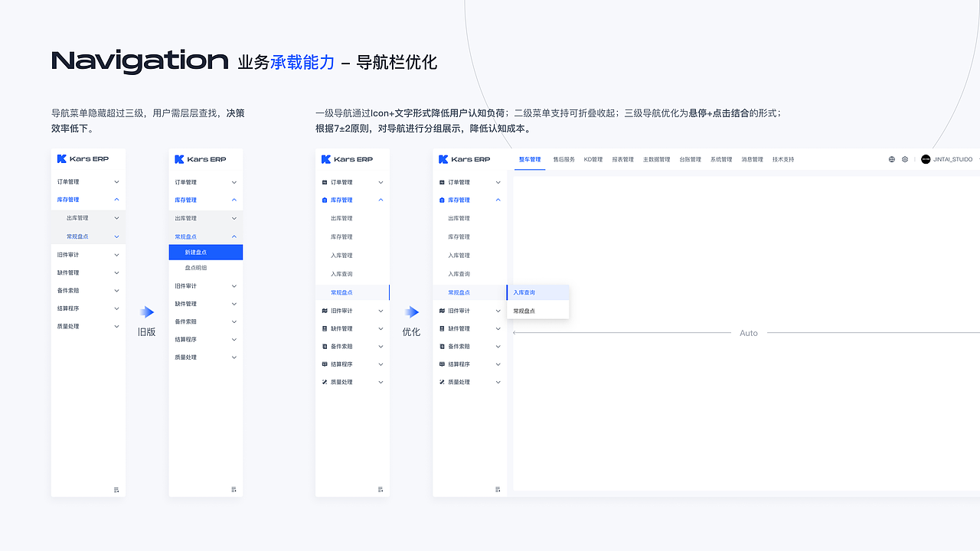Click the collapse icon at the bottom of the sidebar listing 新建盘点
The width and height of the screenshot is (980, 551).
pyautogui.click(x=234, y=490)
